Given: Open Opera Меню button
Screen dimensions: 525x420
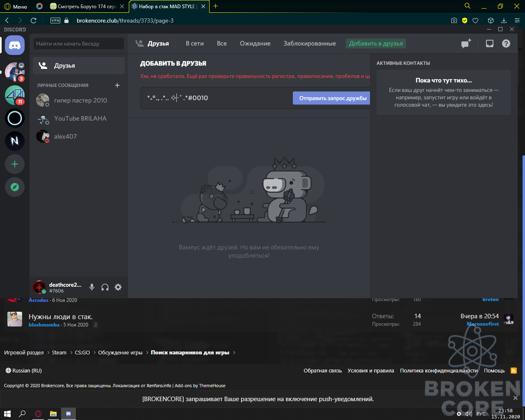Looking at the screenshot, I should click(16, 6).
